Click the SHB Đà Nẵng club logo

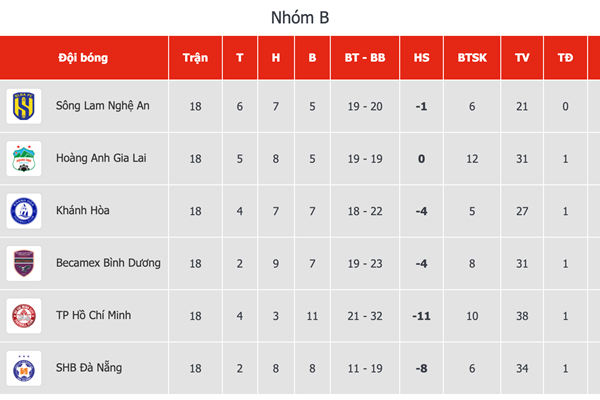pos(24,368)
